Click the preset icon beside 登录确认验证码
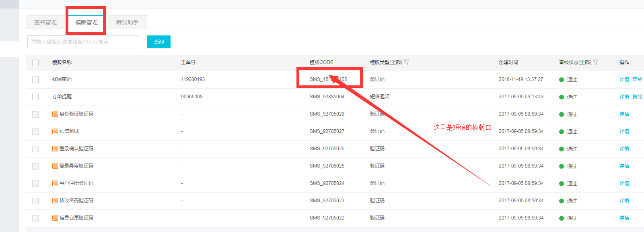Image resolution: width=644 pixels, height=232 pixels. tap(55, 149)
